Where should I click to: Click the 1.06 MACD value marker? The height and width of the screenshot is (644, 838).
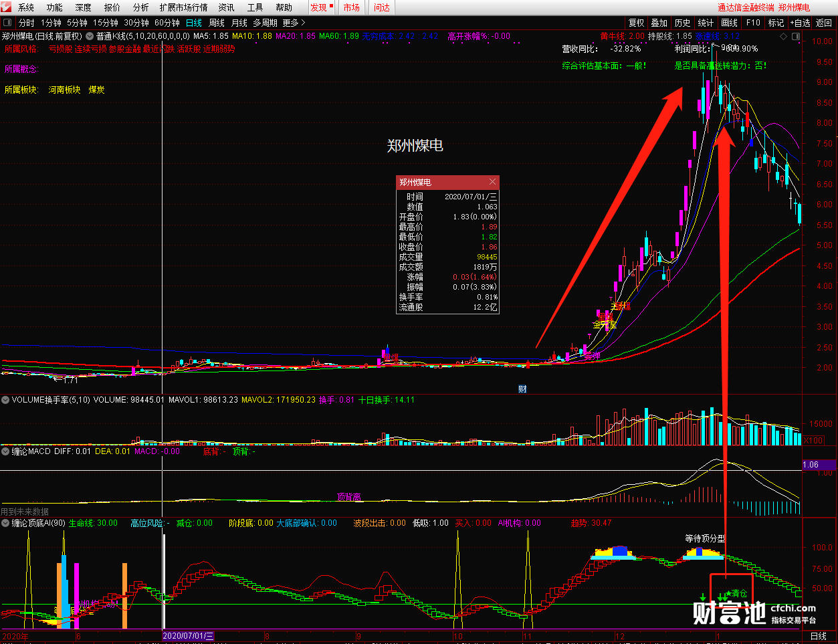point(819,464)
